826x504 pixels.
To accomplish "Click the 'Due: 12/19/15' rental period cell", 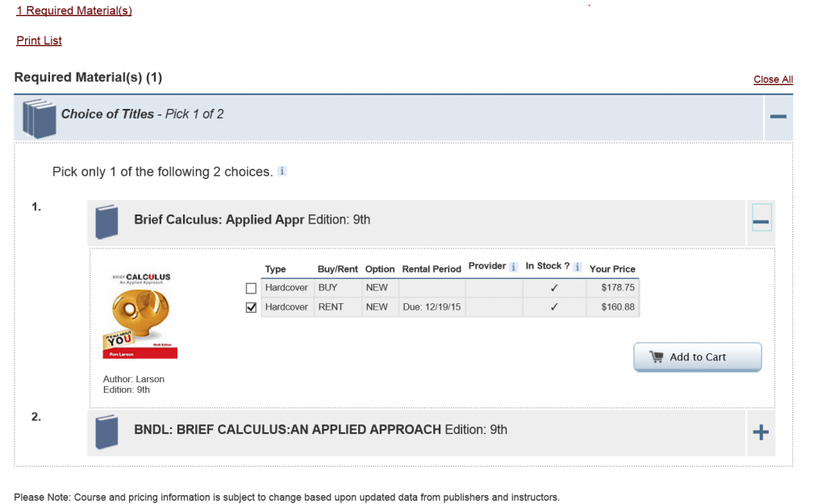I will [x=432, y=307].
